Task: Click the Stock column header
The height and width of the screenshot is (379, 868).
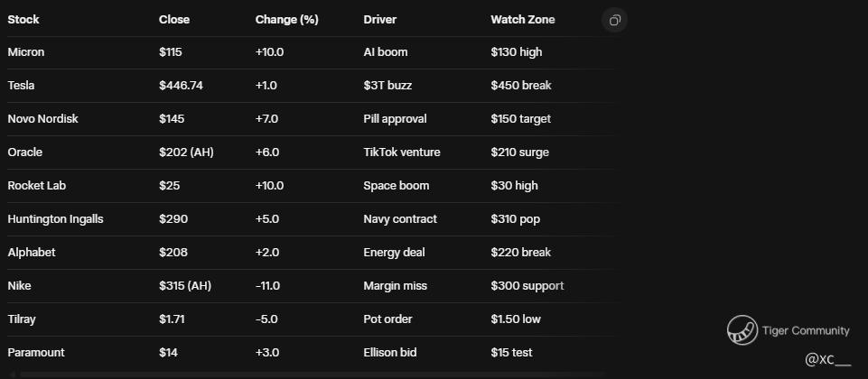Action: [23, 19]
